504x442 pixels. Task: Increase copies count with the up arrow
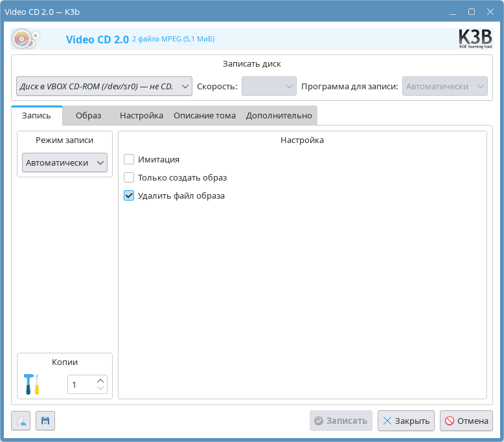click(100, 381)
